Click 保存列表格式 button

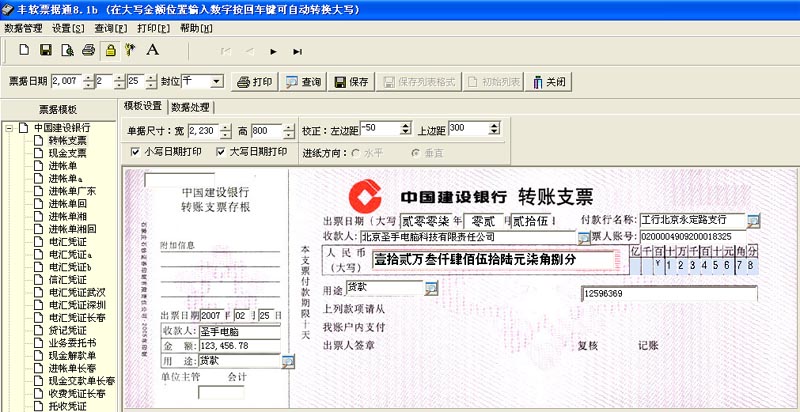(x=419, y=82)
